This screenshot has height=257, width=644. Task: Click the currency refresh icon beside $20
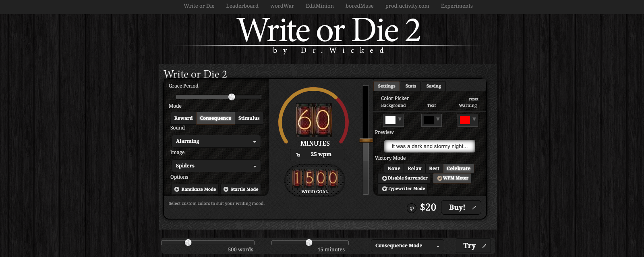[412, 208]
